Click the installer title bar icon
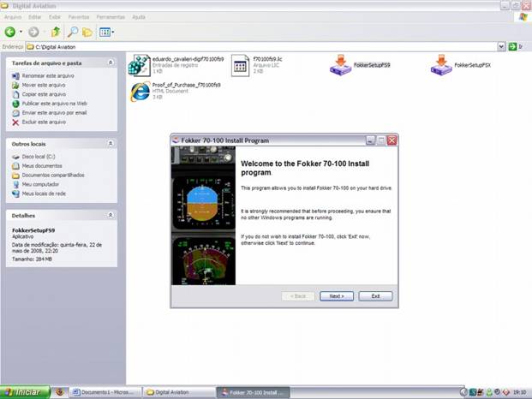This screenshot has height=399, width=532. (176, 140)
